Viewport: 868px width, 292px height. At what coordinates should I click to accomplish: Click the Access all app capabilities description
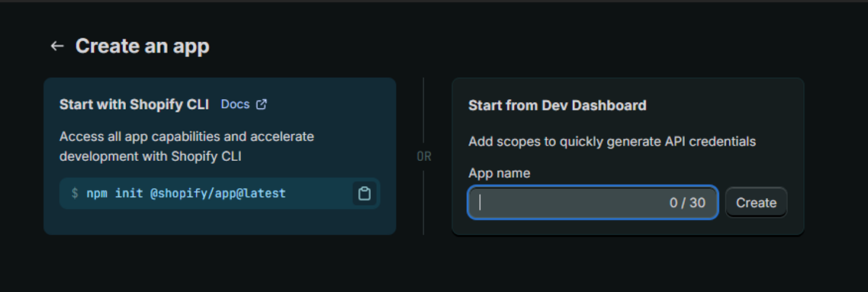coord(187,146)
